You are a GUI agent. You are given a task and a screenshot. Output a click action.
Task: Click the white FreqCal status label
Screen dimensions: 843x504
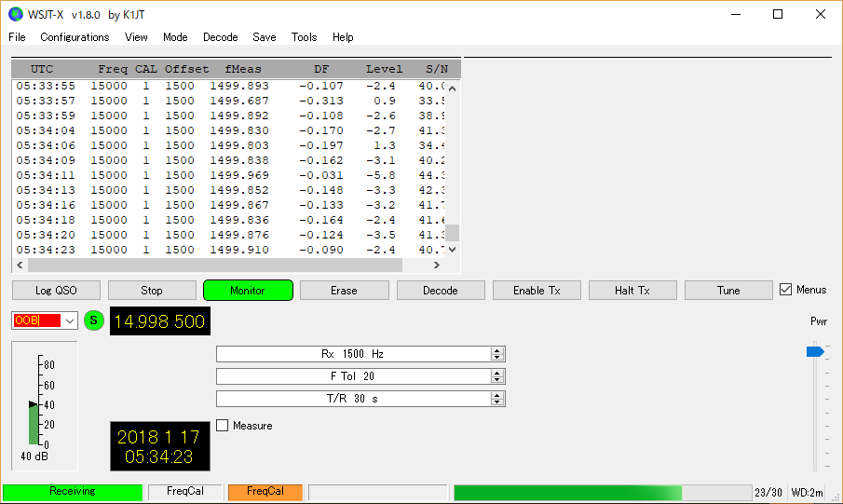[x=185, y=492]
